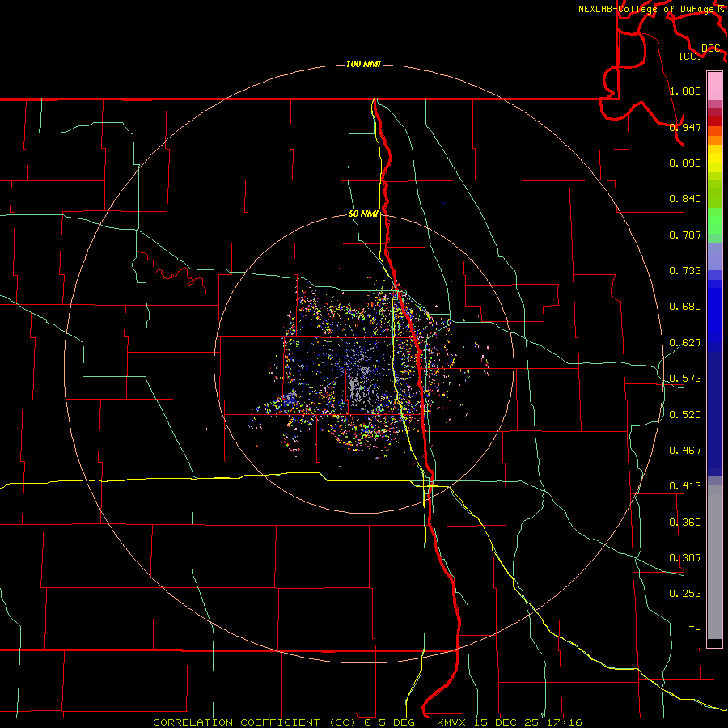The height and width of the screenshot is (728, 728).
Task: Click the 0.307 legend value
Action: (685, 558)
